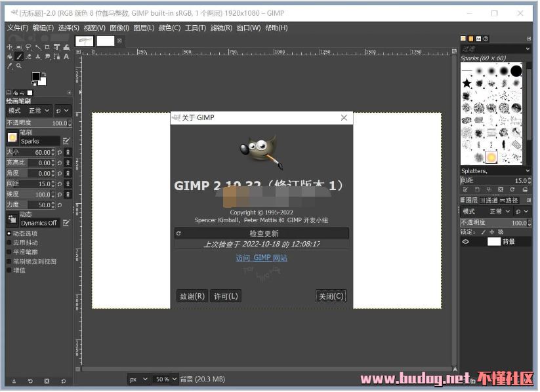Select the Bucket Fill tool
This screenshot has width=540, height=392.
(10, 56)
